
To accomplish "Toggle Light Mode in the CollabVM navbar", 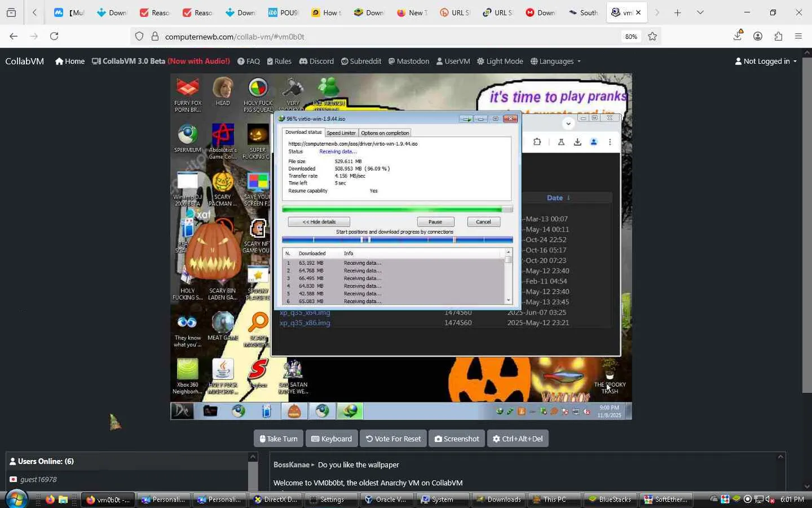I will (x=500, y=61).
